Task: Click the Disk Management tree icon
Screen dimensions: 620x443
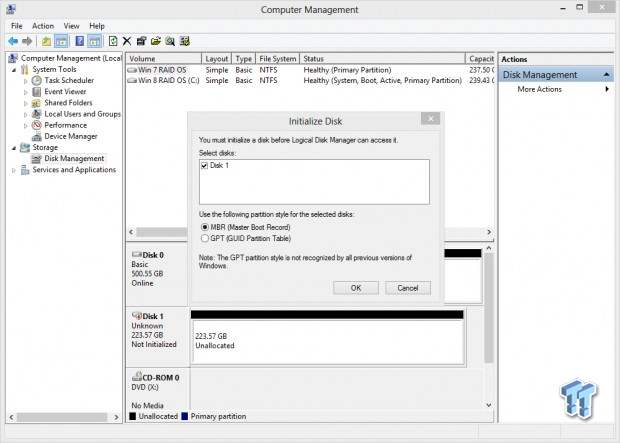Action: point(36,159)
